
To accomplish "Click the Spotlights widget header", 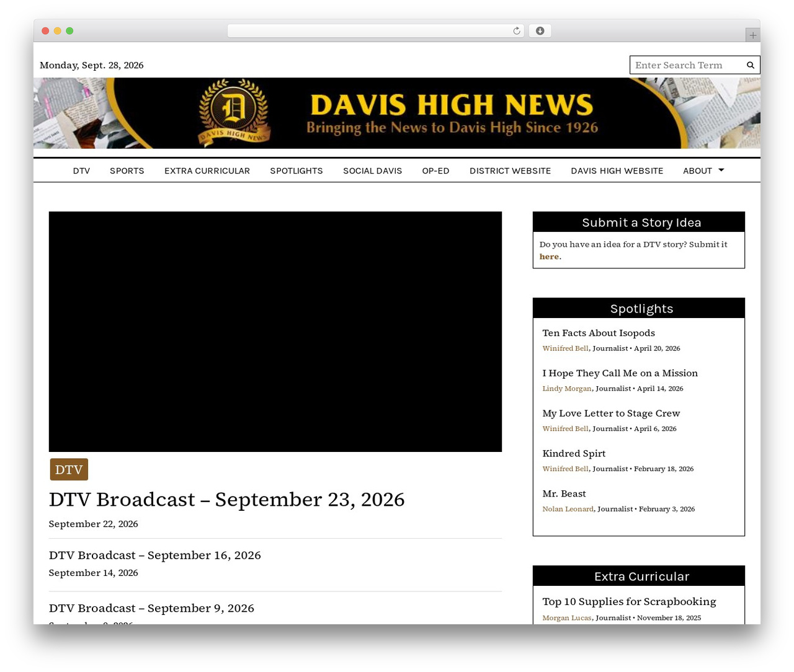I will coord(639,309).
